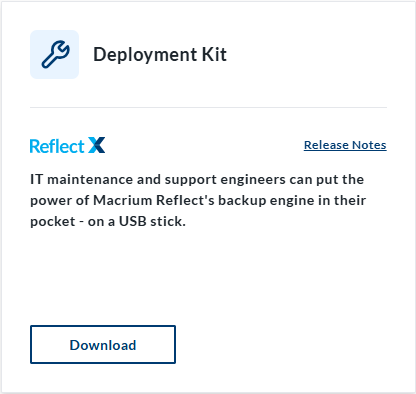Click the wrench icon

coord(55,54)
